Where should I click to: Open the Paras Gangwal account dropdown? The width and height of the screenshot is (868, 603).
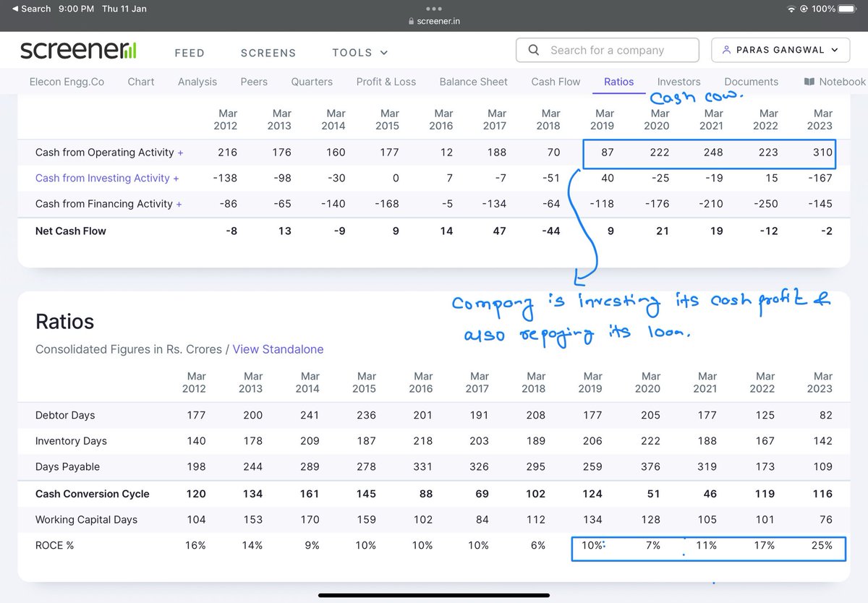781,51
